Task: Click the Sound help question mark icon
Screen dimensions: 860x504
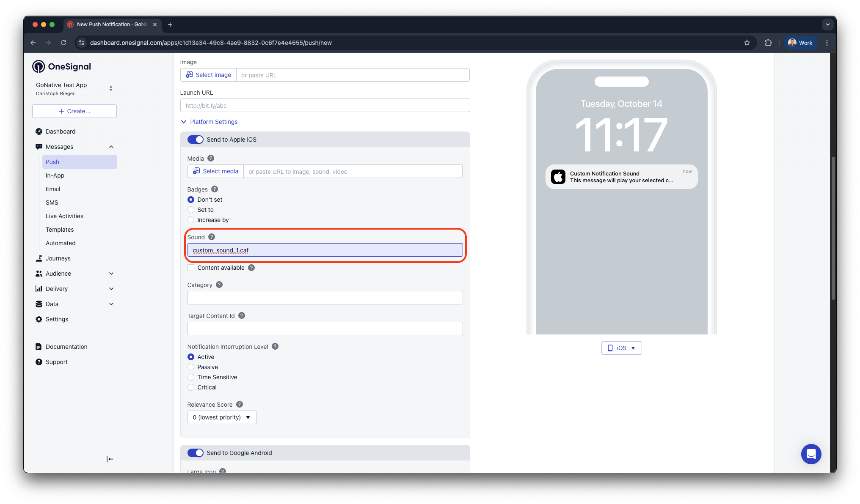Action: [x=212, y=237]
